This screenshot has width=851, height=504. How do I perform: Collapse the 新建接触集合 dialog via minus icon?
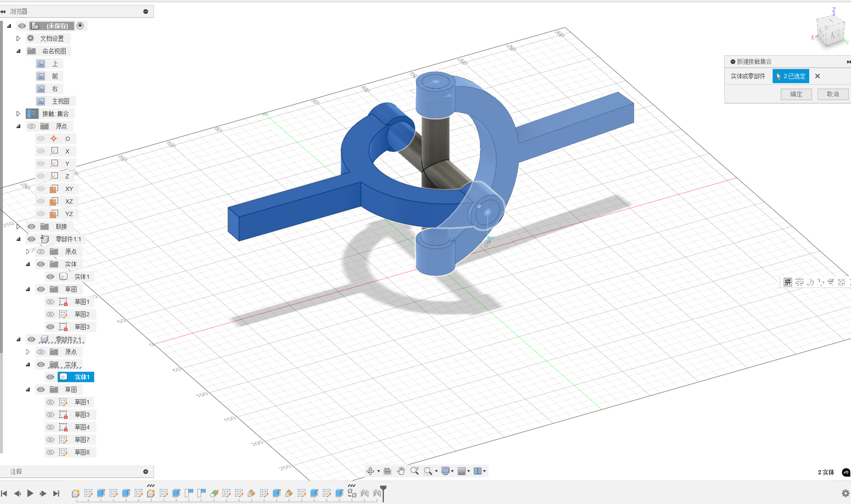coord(733,61)
